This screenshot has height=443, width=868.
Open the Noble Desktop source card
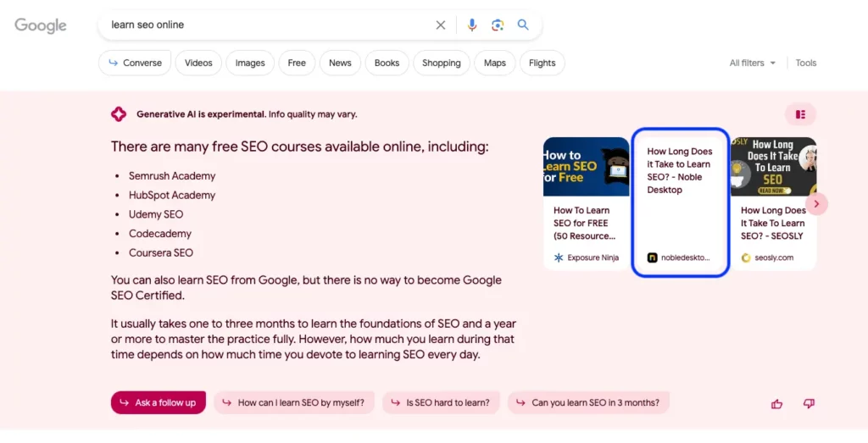(x=680, y=202)
